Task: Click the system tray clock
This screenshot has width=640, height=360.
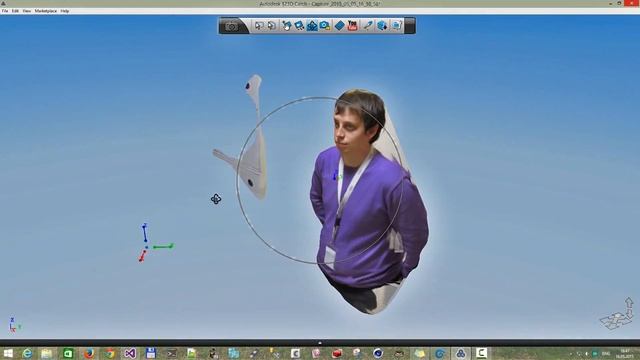Action: 624,353
